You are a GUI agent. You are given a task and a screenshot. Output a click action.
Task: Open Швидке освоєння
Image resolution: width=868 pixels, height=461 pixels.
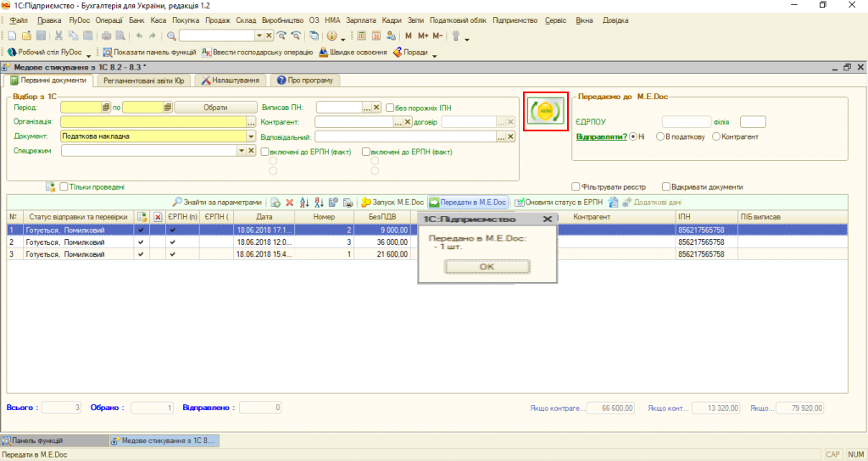(353, 52)
